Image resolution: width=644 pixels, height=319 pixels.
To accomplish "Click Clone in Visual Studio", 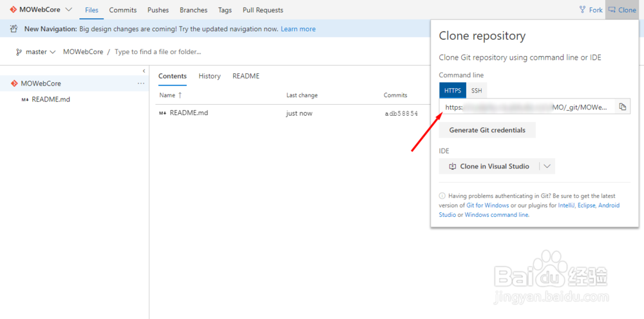I will 489,167.
